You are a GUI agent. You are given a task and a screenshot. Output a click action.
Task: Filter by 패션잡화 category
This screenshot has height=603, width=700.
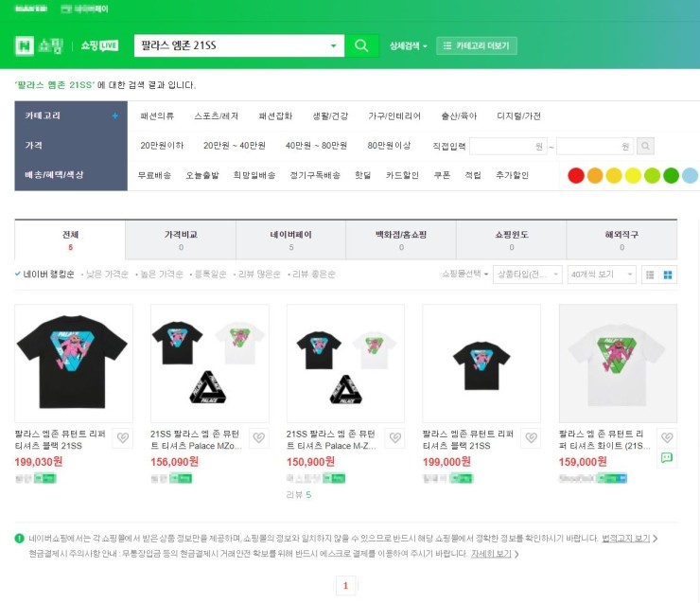(x=275, y=116)
